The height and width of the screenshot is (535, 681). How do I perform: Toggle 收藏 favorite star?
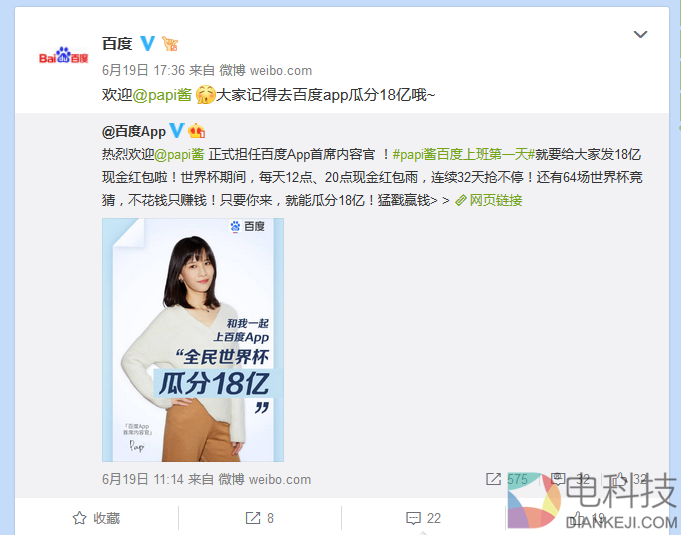click(96, 518)
